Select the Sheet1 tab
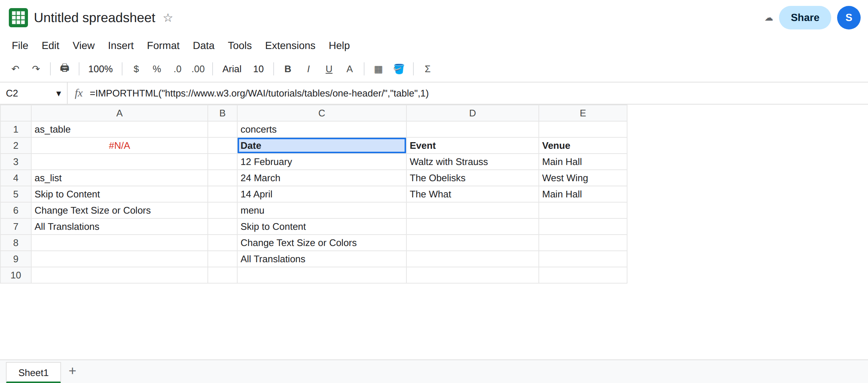 point(33,373)
